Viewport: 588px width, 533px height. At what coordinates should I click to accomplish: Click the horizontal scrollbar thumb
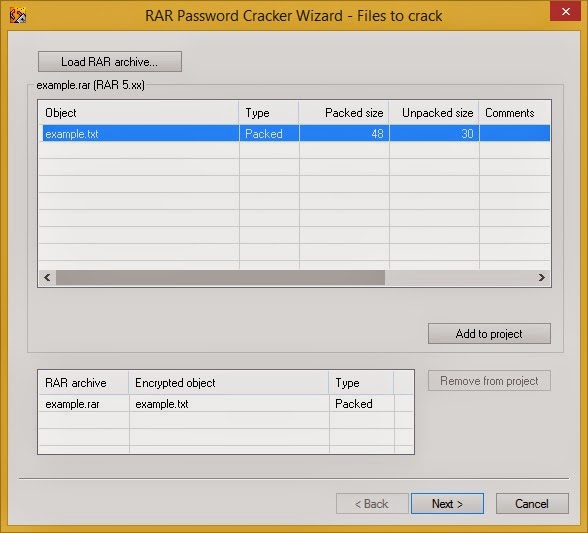[220, 278]
